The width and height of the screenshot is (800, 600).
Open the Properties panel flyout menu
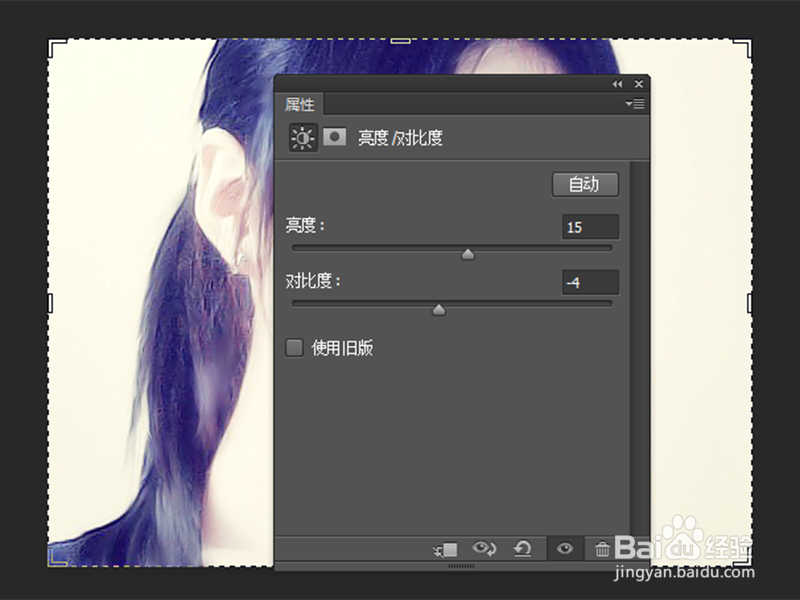[x=635, y=104]
